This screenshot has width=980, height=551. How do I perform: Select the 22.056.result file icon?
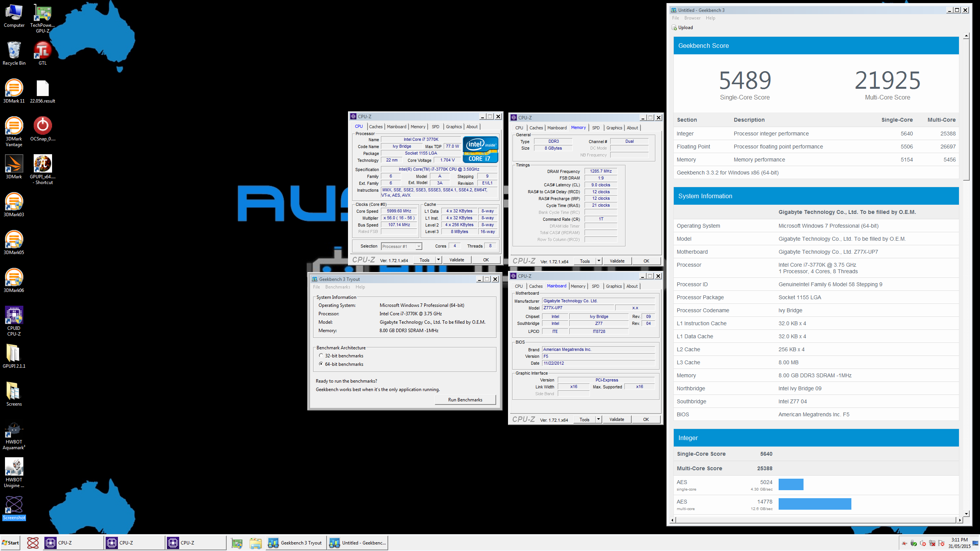tap(42, 91)
